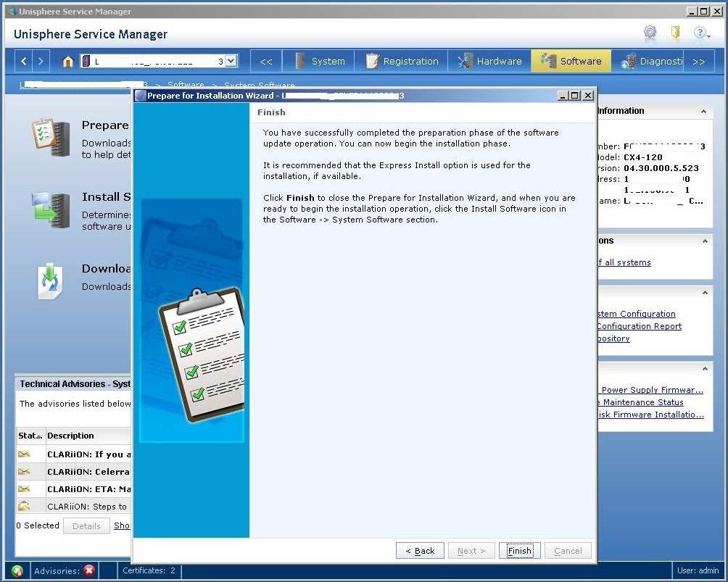Click the Home icon in navigation bar
Viewport: 728px width, 582px height.
pos(67,62)
